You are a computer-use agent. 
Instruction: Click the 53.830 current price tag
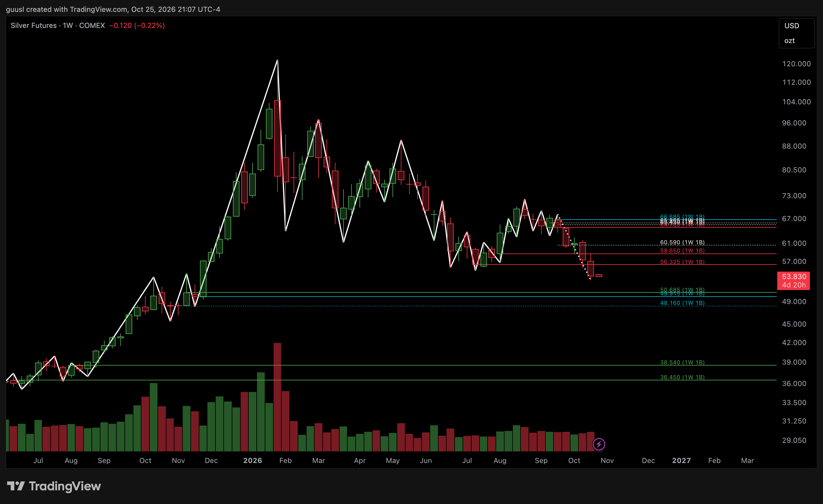[793, 281]
